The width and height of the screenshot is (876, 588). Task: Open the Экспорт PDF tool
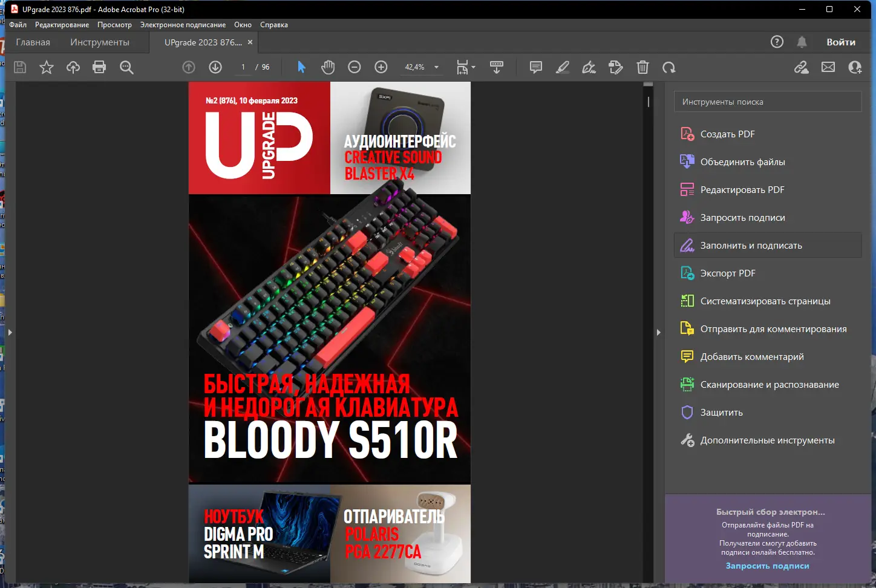768,273
